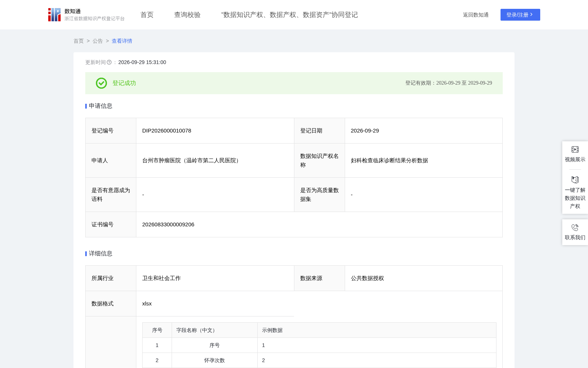Click 卫生和社会工作 industry value

click(x=161, y=278)
